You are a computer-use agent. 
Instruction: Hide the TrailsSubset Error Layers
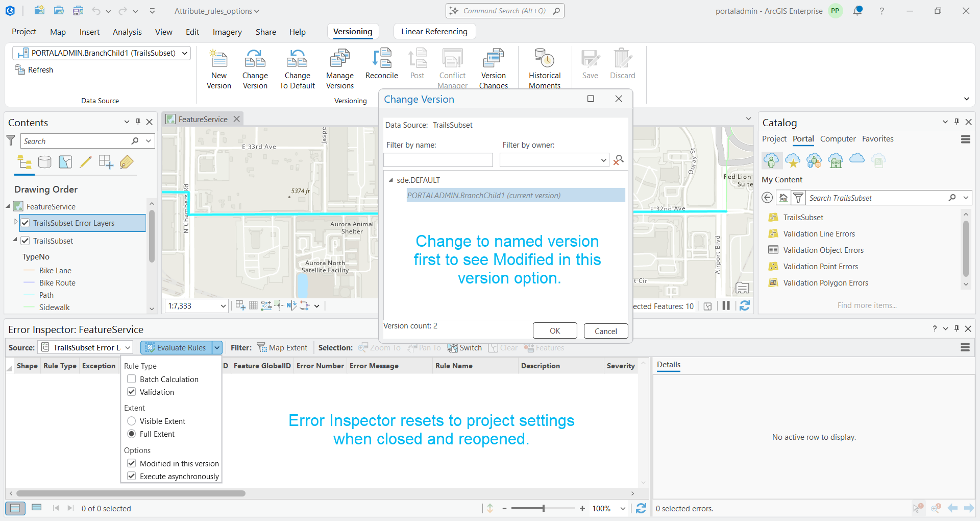coord(25,223)
